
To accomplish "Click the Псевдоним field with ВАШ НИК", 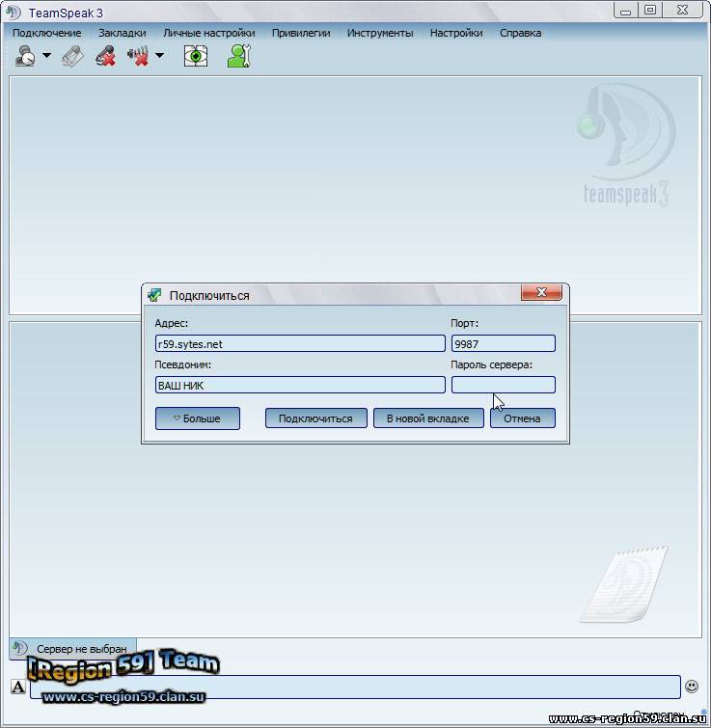I will pos(300,385).
